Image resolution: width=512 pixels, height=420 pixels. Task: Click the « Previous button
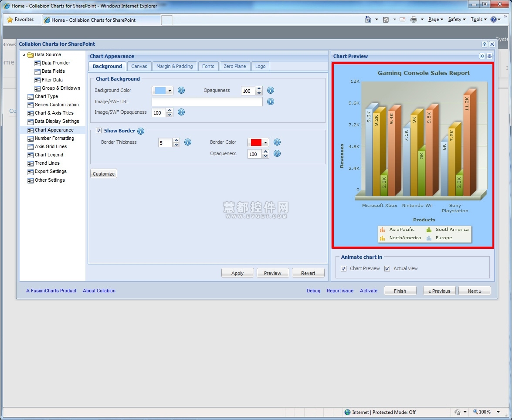[x=439, y=291]
